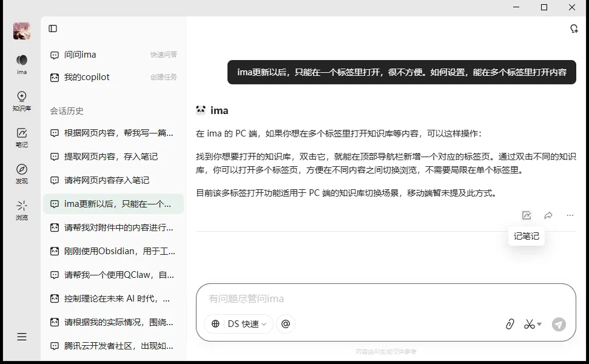Open the user avatar profile
The height and width of the screenshot is (364, 589).
click(22, 31)
